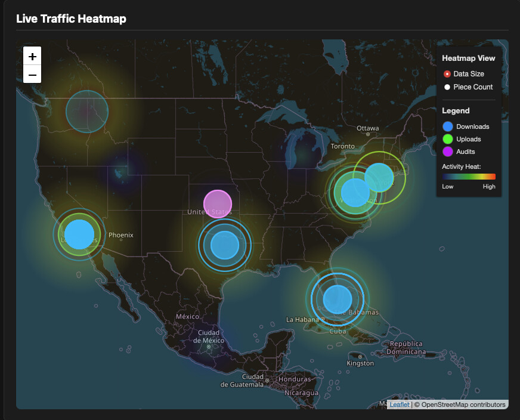Click the OpenStreetMap contributors attribution text

pos(460,404)
